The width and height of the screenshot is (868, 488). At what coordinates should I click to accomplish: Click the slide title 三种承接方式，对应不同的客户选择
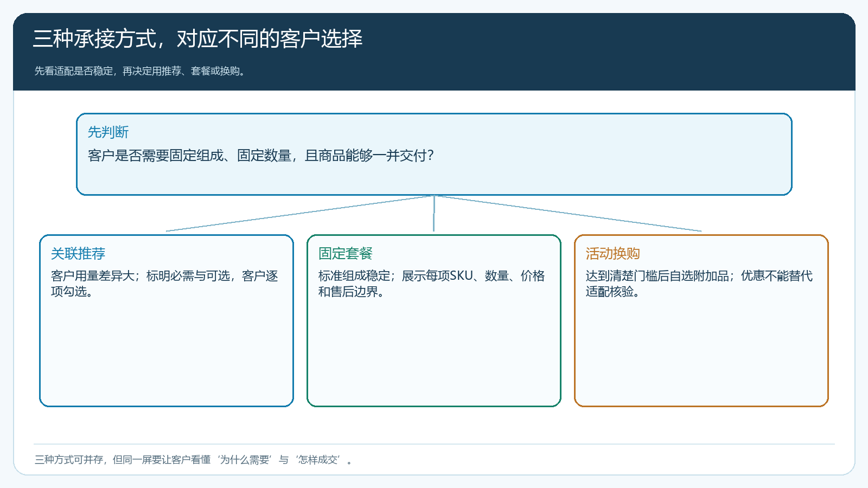197,39
